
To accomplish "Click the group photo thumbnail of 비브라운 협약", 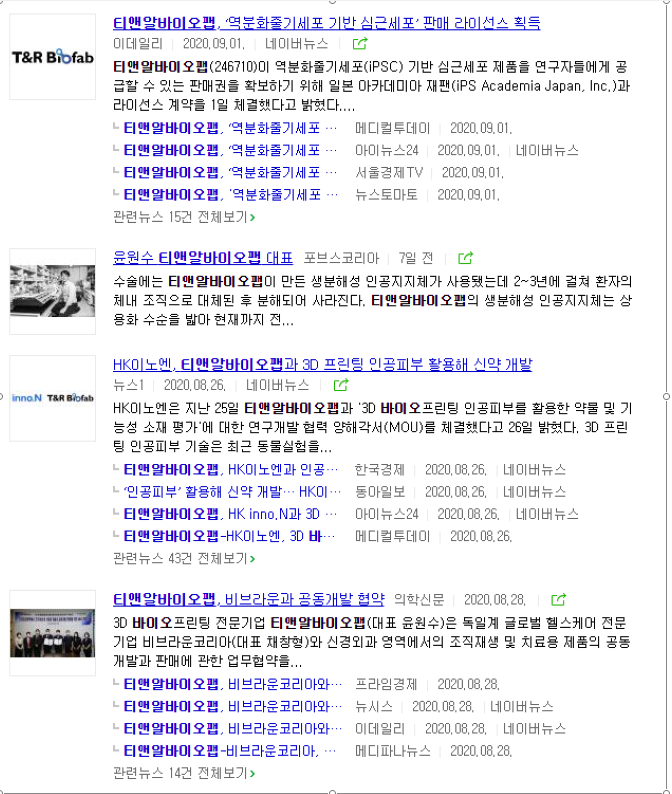I will coord(53,633).
